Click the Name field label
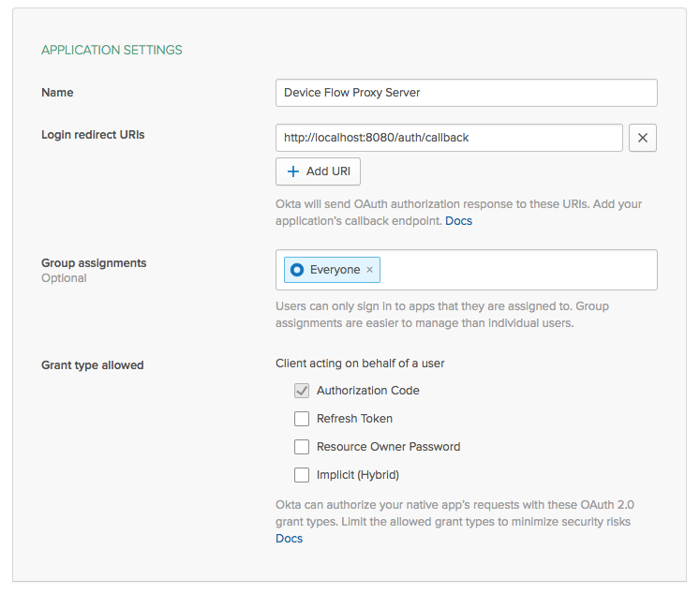This screenshot has width=700, height=594. (x=57, y=93)
